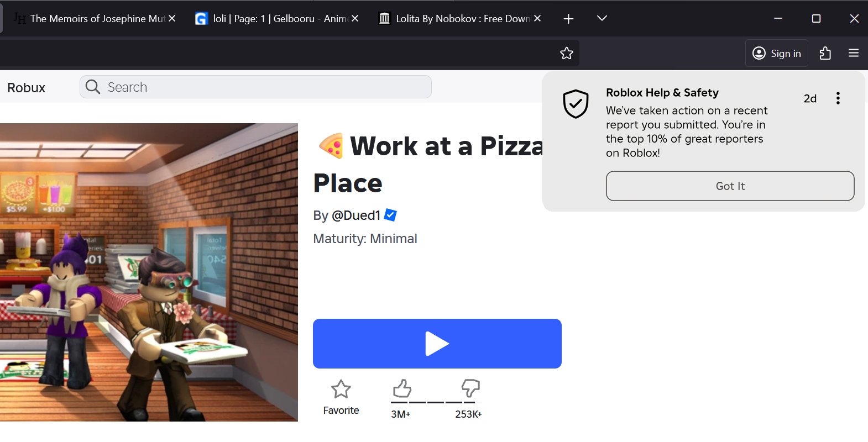Expand the list all tabs chevron

coord(602,19)
